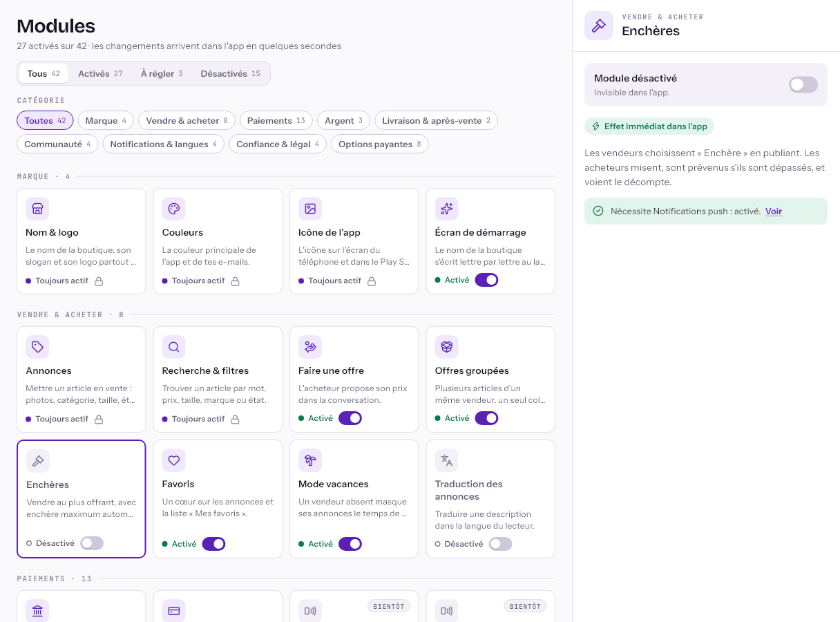Filter by Argent 3 chip
This screenshot has height=622, width=840.
(x=343, y=120)
